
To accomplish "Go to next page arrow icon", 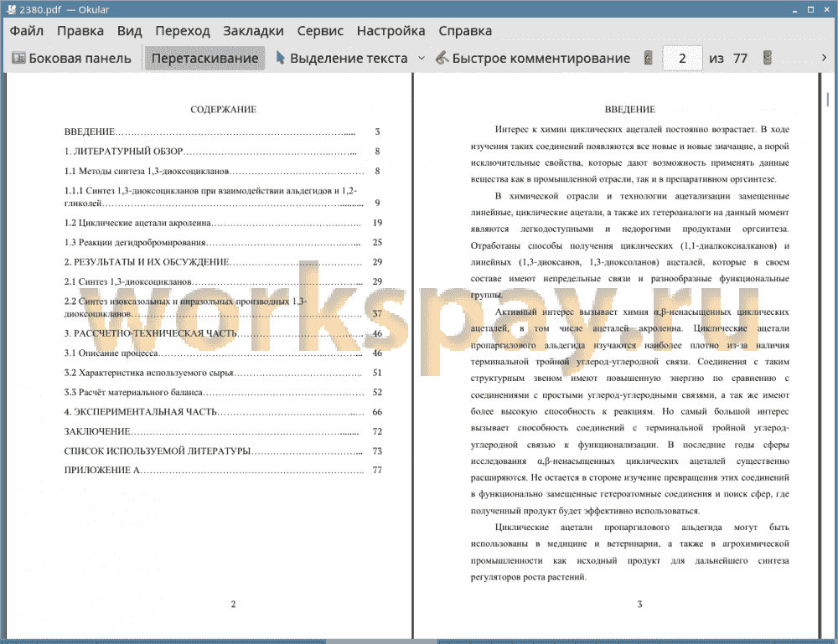I will tap(768, 58).
